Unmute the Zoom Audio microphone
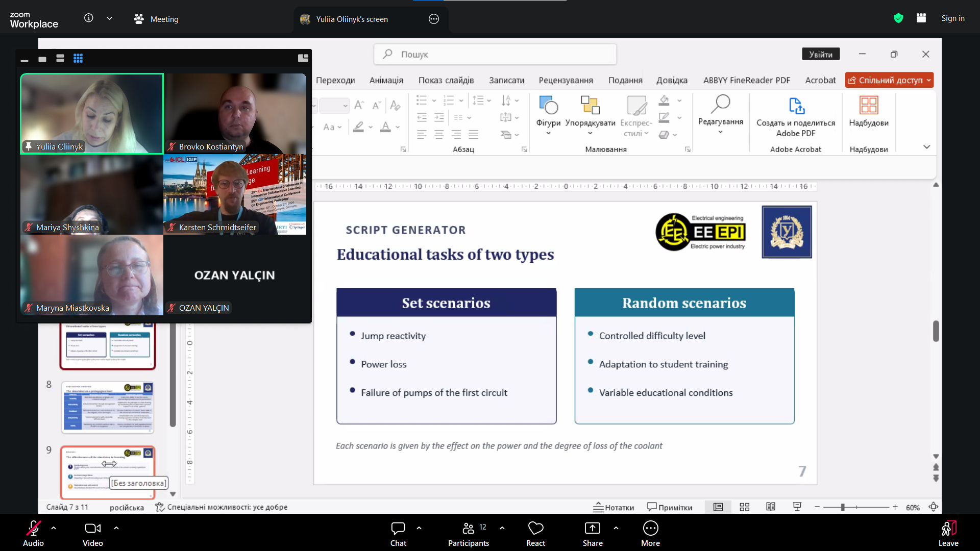The image size is (980, 551). click(33, 534)
